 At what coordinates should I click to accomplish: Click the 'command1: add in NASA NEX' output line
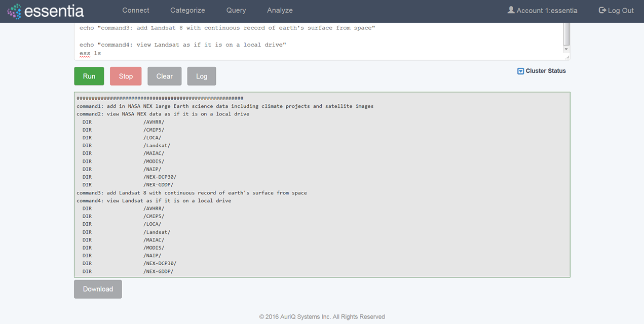pyautogui.click(x=225, y=106)
